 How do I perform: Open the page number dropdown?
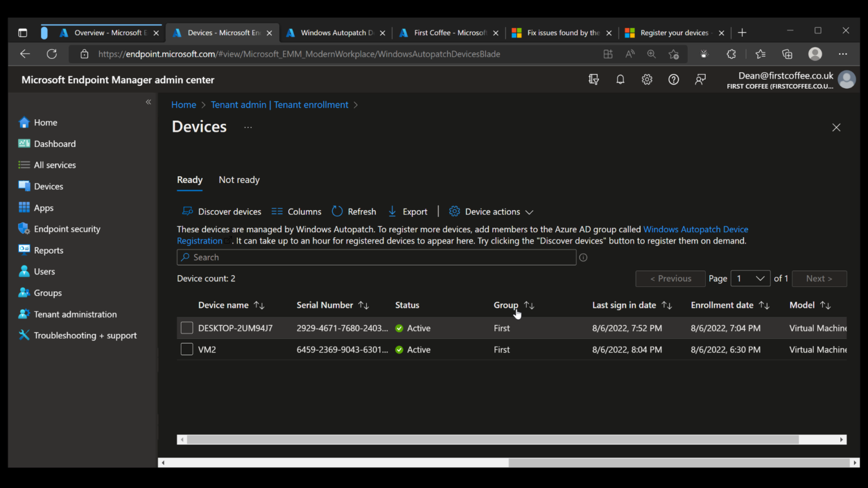click(750, 278)
